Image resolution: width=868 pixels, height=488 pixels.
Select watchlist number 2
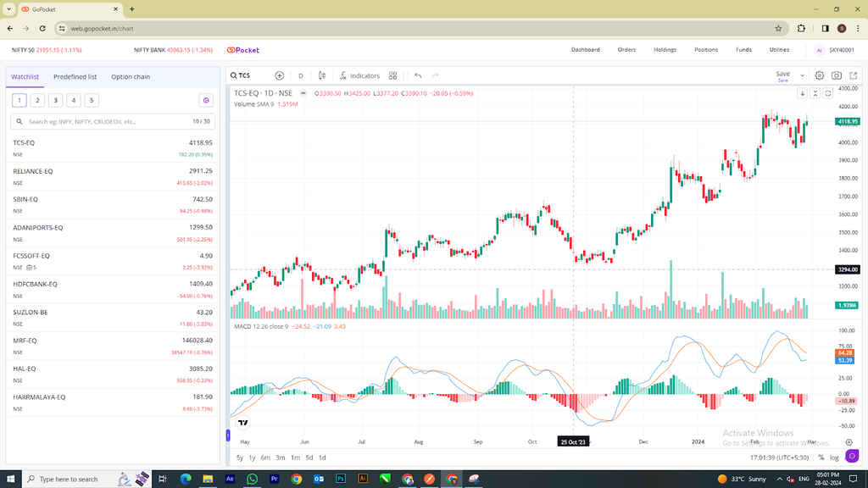pyautogui.click(x=37, y=100)
